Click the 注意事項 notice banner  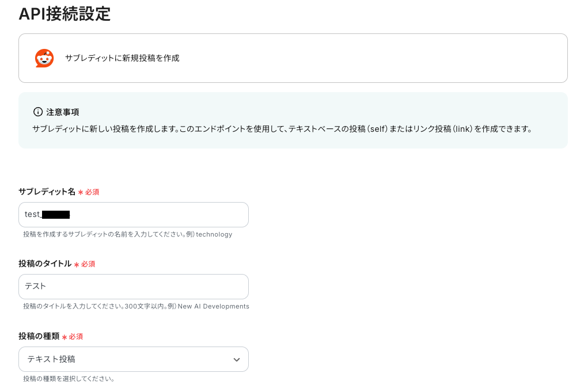[x=293, y=120]
